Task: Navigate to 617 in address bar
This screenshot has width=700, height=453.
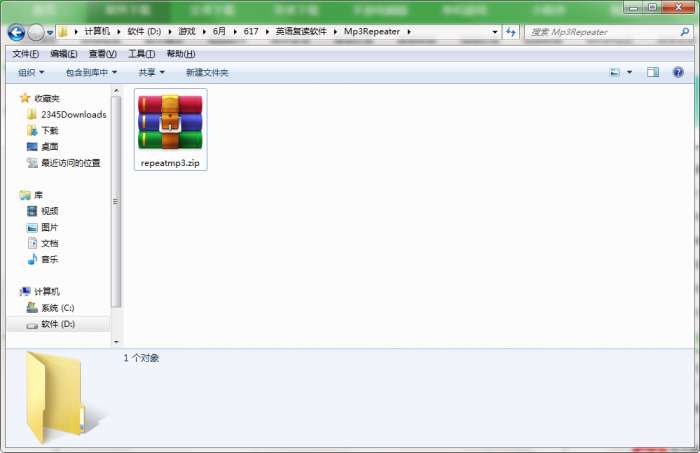Action: coord(251,32)
